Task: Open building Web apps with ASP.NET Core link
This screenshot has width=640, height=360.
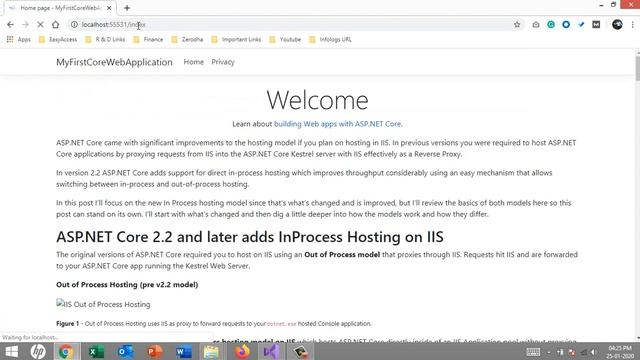Action: (337, 124)
